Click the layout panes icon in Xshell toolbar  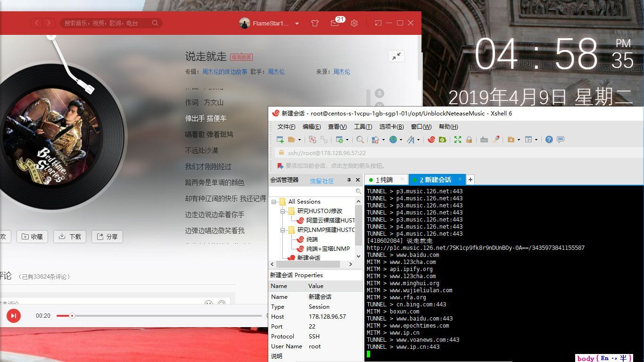(x=528, y=140)
